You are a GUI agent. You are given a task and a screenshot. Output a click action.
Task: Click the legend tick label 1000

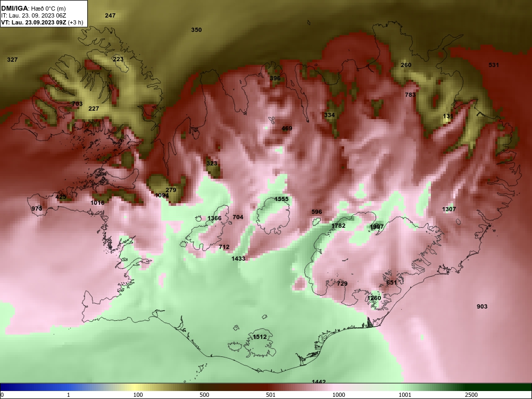(339, 395)
